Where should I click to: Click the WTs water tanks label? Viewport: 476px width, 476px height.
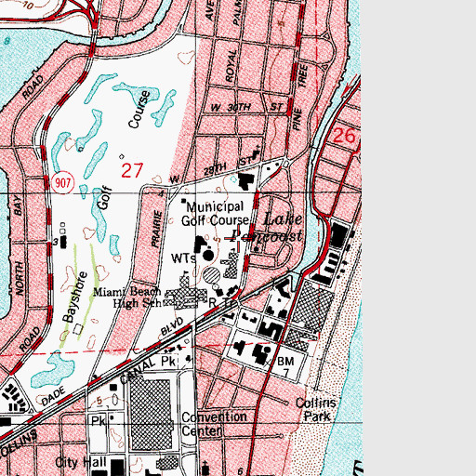(x=183, y=258)
